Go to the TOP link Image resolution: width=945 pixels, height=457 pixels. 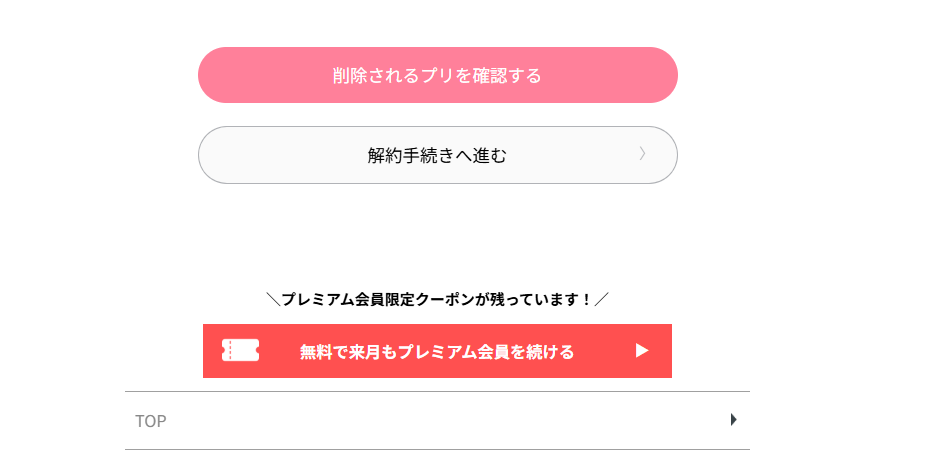point(151,421)
